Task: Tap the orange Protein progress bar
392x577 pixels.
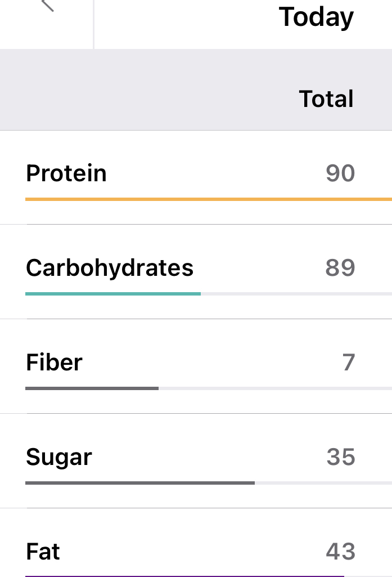Action: (208, 199)
